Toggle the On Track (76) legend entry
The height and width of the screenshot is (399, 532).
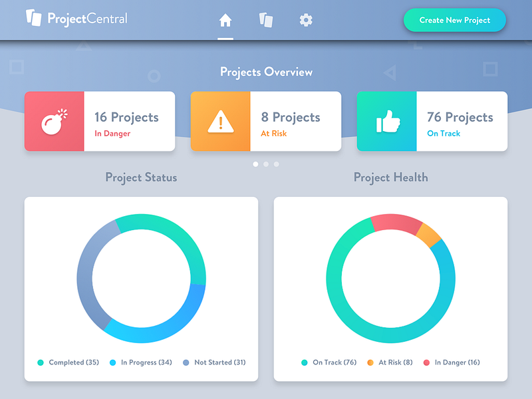329,362
